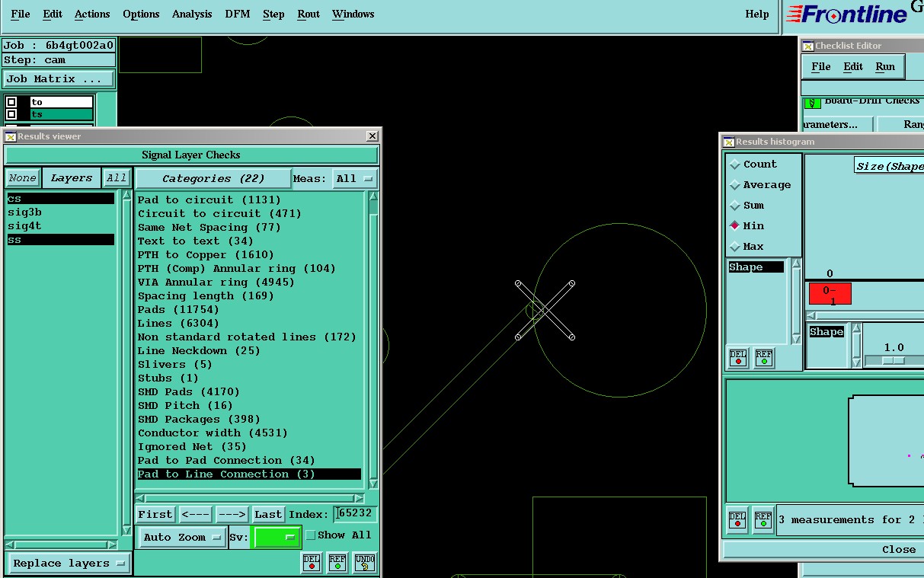Viewport: 924px width, 578px height.
Task: Open the DFM menu
Action: point(238,14)
